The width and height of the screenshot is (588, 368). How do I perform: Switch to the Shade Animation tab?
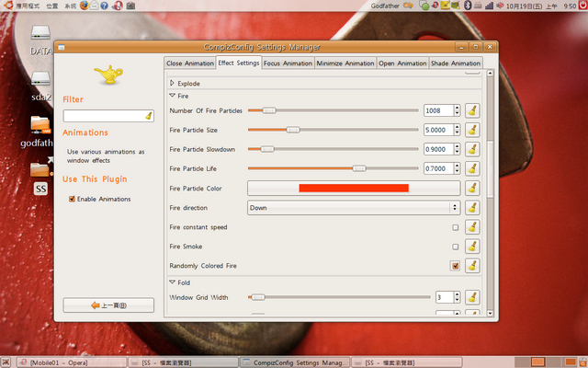(x=456, y=63)
